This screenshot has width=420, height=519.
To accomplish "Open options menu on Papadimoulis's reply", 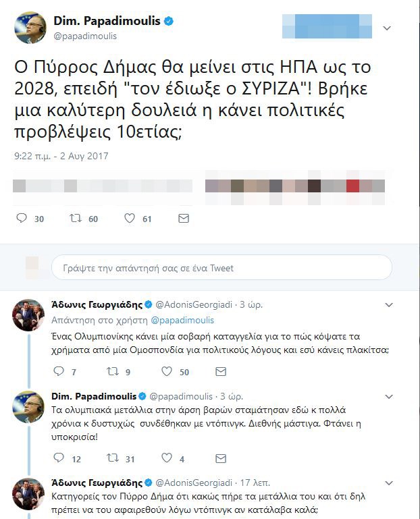I will [x=388, y=395].
